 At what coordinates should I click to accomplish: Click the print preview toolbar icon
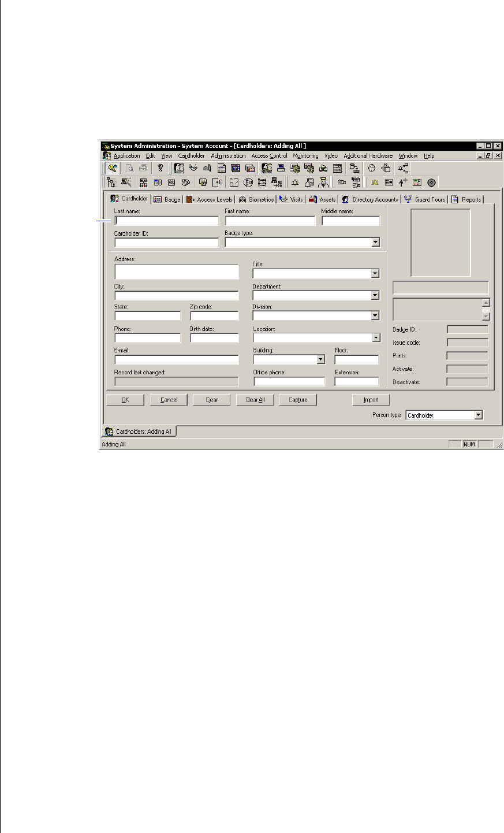point(130,168)
